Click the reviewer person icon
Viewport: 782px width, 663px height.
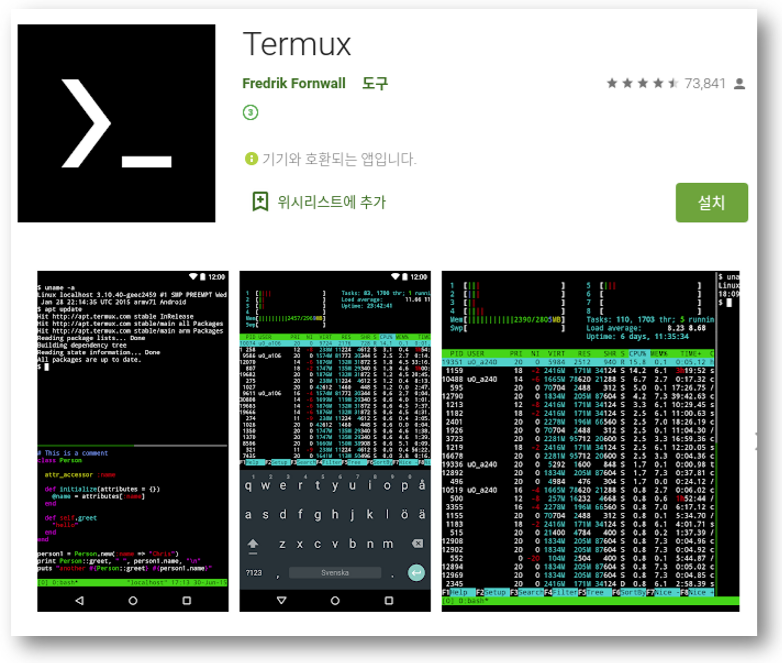pos(740,84)
